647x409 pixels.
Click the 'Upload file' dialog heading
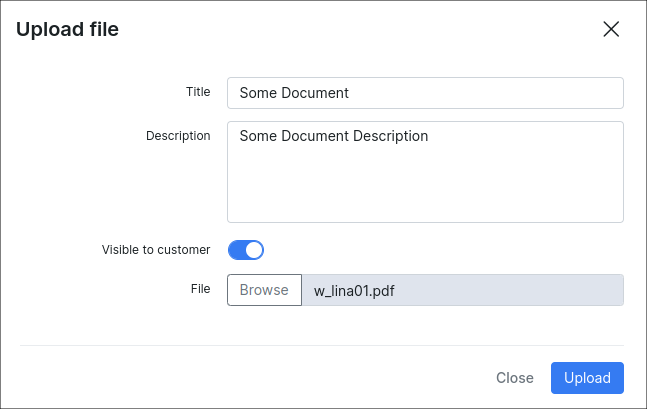(x=67, y=29)
